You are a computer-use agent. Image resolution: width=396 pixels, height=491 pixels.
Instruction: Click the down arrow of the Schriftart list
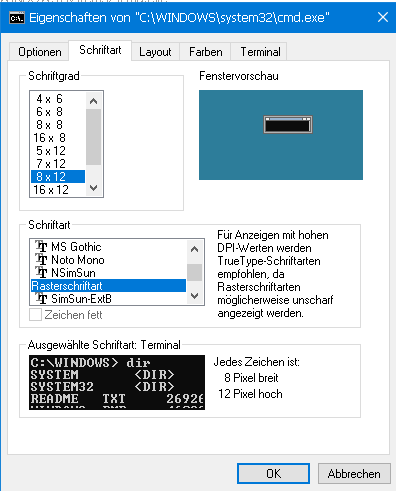tap(194, 296)
